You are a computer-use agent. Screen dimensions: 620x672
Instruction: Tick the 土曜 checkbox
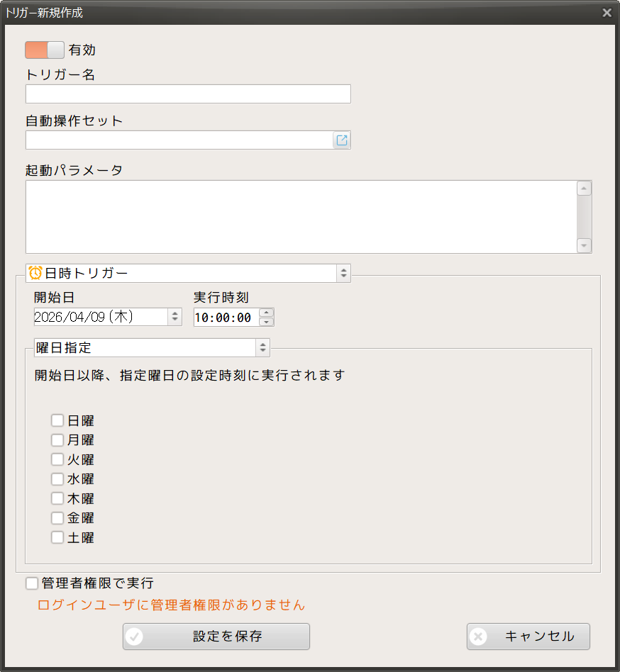[x=57, y=537]
